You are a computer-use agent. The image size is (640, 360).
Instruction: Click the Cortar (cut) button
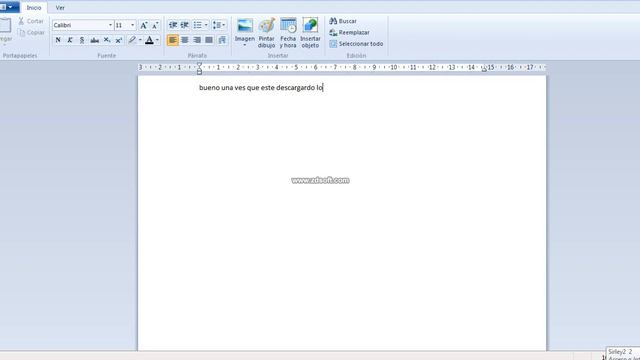pyautogui.click(x=31, y=21)
